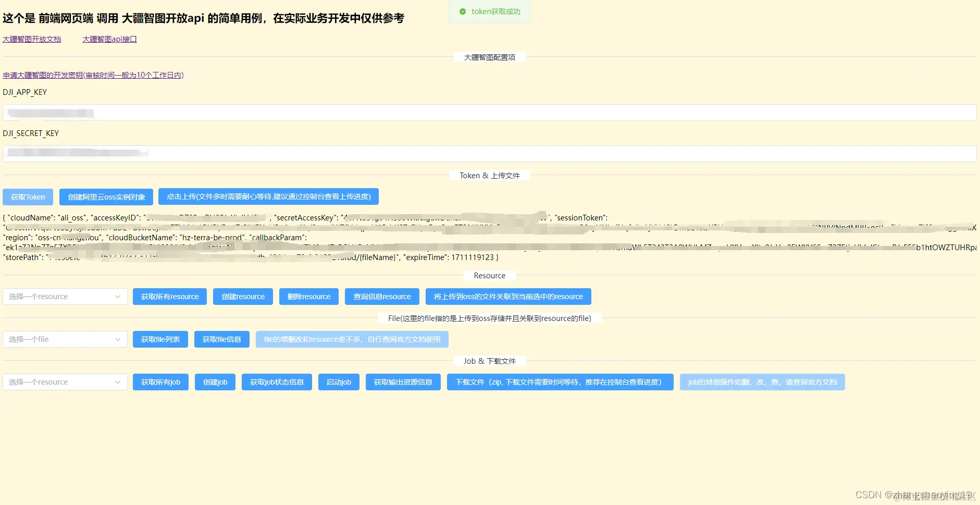Start upload with the 点击上传 button
The height and width of the screenshot is (505, 980).
(x=269, y=196)
